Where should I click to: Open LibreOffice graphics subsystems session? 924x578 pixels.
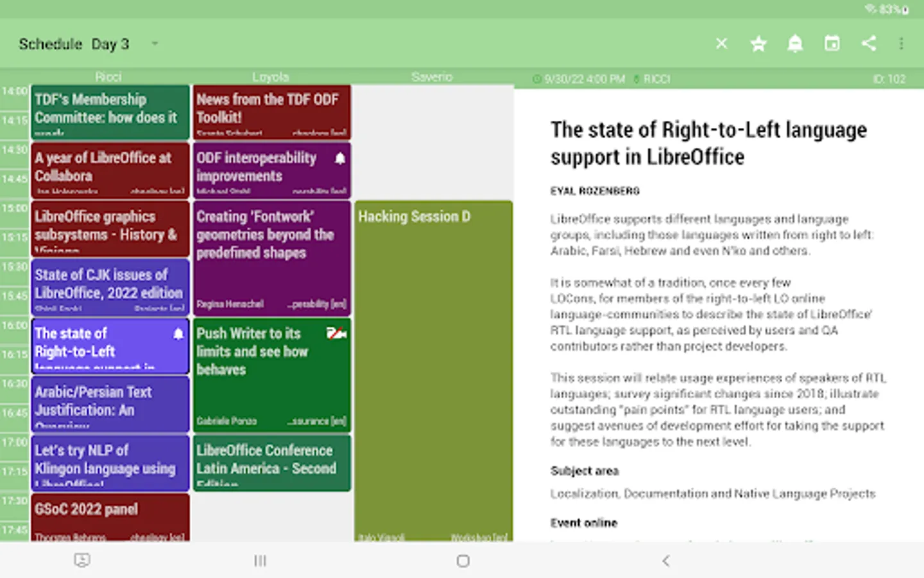click(110, 229)
